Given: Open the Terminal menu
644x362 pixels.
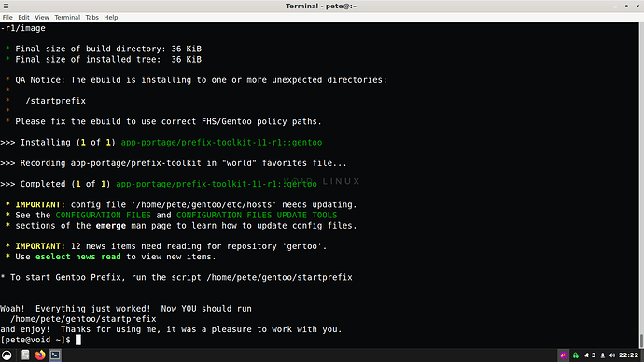Looking at the screenshot, I should (67, 17).
